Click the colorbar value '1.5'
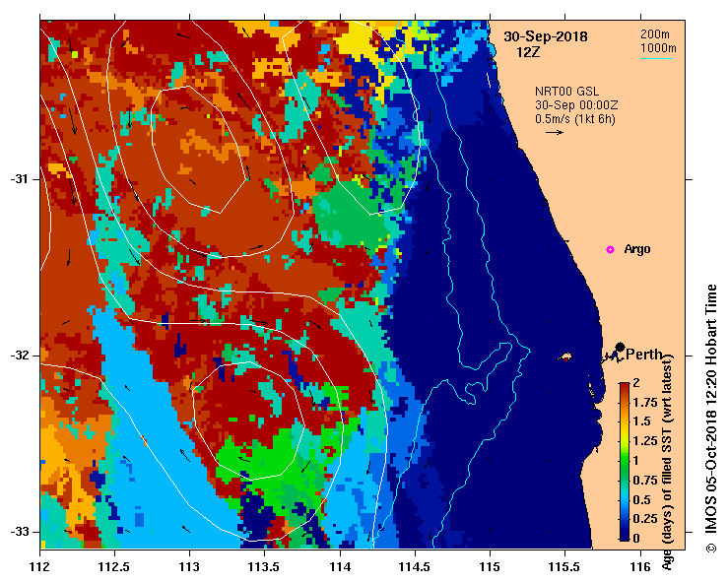 coord(641,421)
